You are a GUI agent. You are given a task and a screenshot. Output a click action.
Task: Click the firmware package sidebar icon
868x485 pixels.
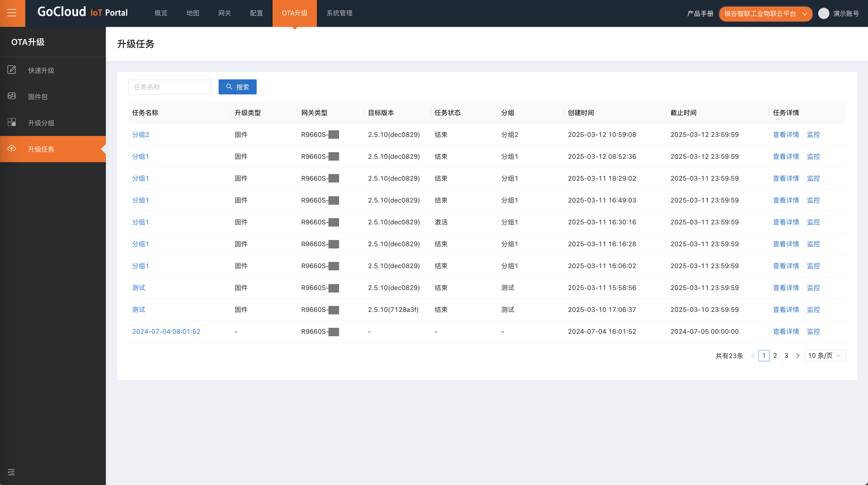click(x=12, y=96)
